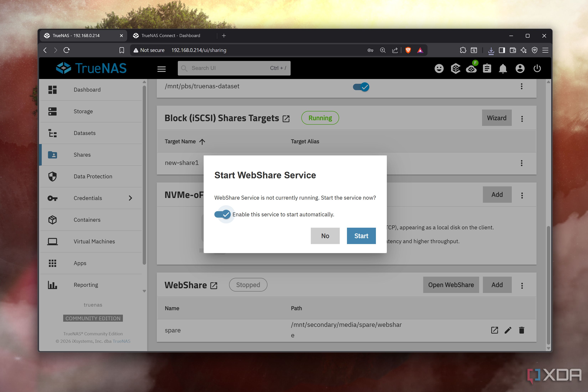Click the power icon in top bar
The height and width of the screenshot is (392, 588).
[537, 68]
